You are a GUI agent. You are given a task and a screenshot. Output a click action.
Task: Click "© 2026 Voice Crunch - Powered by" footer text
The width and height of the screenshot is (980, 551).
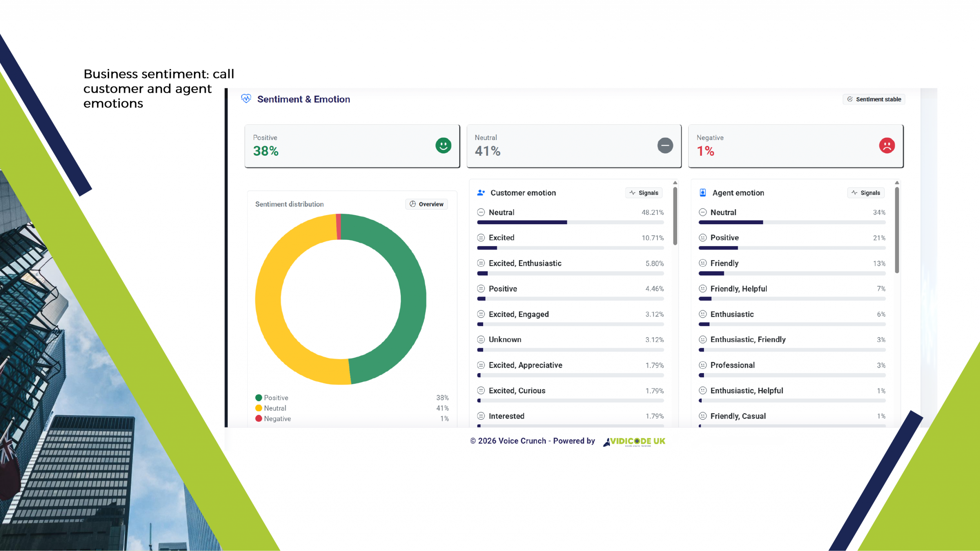coord(532,441)
